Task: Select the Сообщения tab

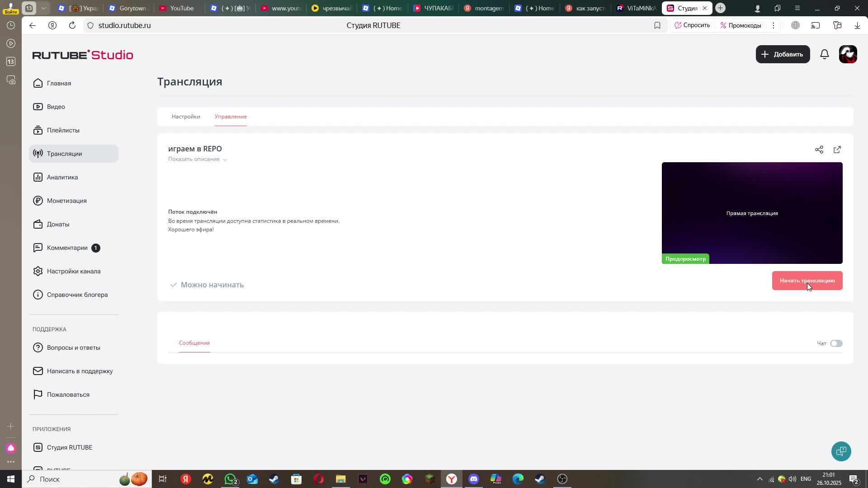Action: pos(194,343)
